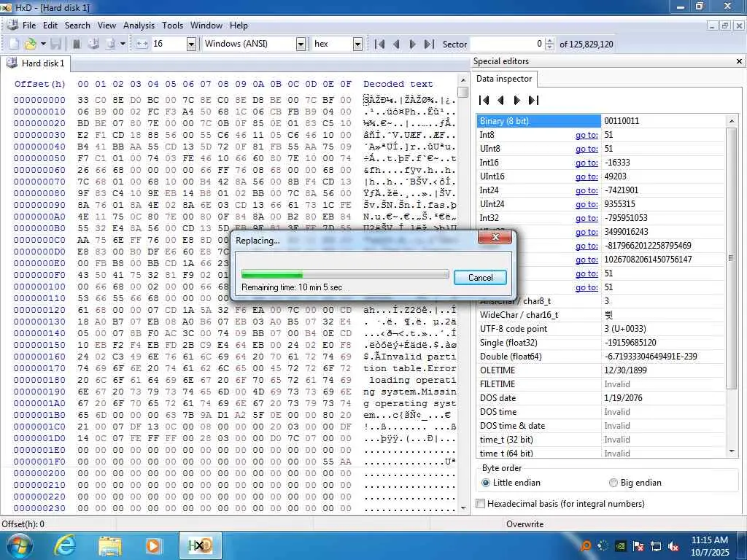Open the Analysis menu
Viewport: 747px width, 560px height.
pos(139,26)
